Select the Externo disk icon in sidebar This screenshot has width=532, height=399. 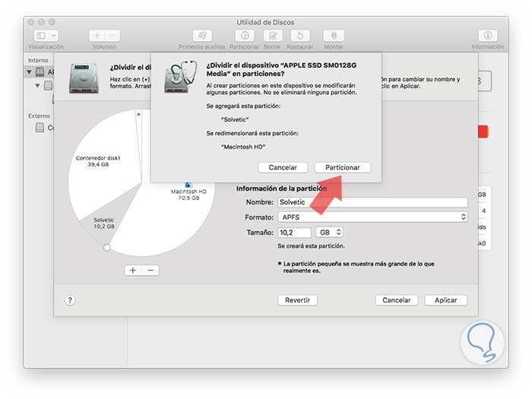click(x=40, y=128)
